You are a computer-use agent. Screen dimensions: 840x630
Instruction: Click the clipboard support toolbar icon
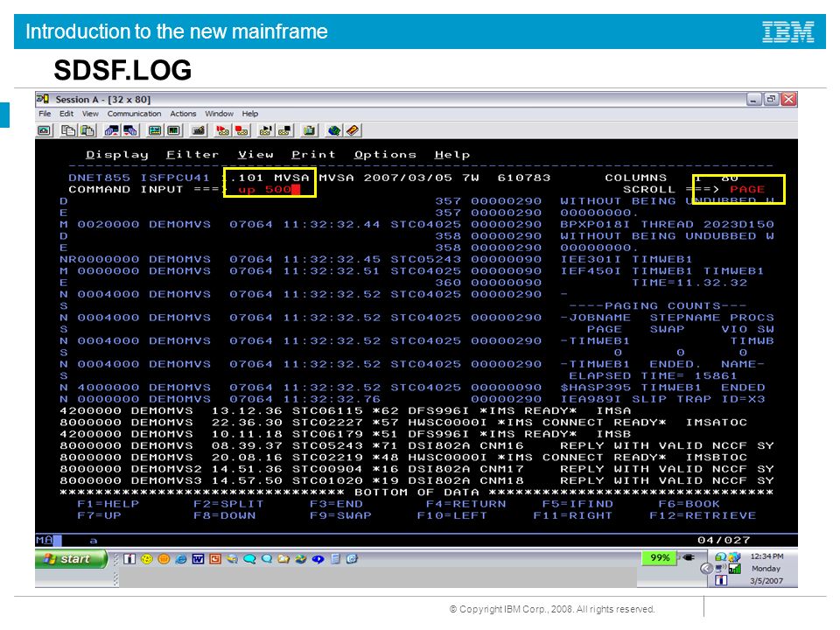[x=309, y=130]
